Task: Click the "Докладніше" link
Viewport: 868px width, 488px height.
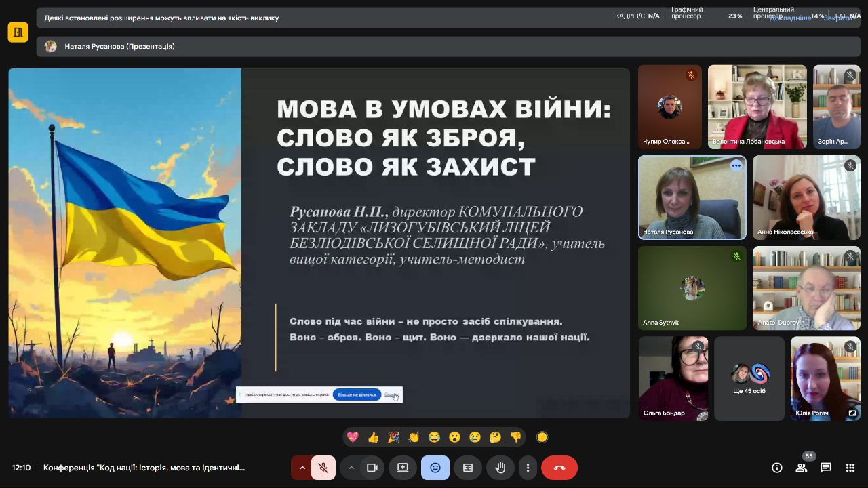Action: point(790,18)
